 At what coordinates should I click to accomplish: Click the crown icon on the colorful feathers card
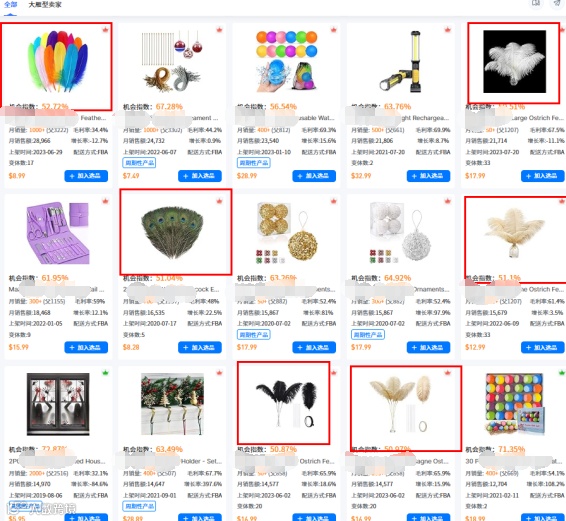point(105,30)
